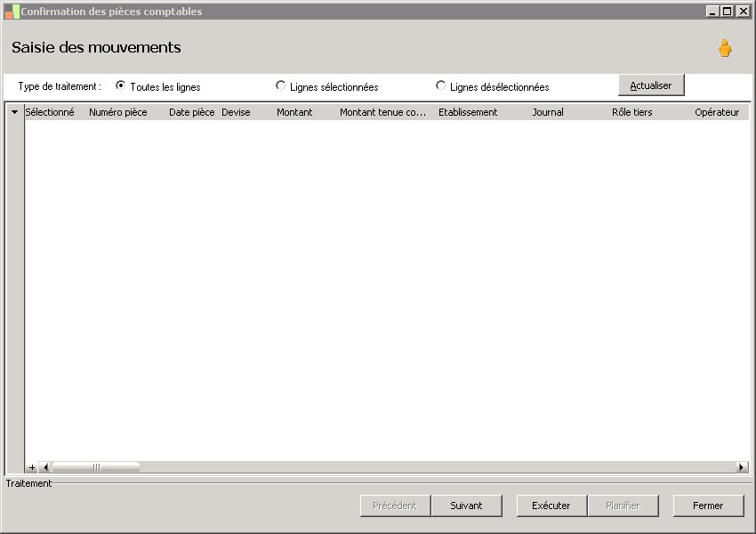Click the Fermer button
Image resolution: width=756 pixels, height=534 pixels.
pyautogui.click(x=708, y=506)
